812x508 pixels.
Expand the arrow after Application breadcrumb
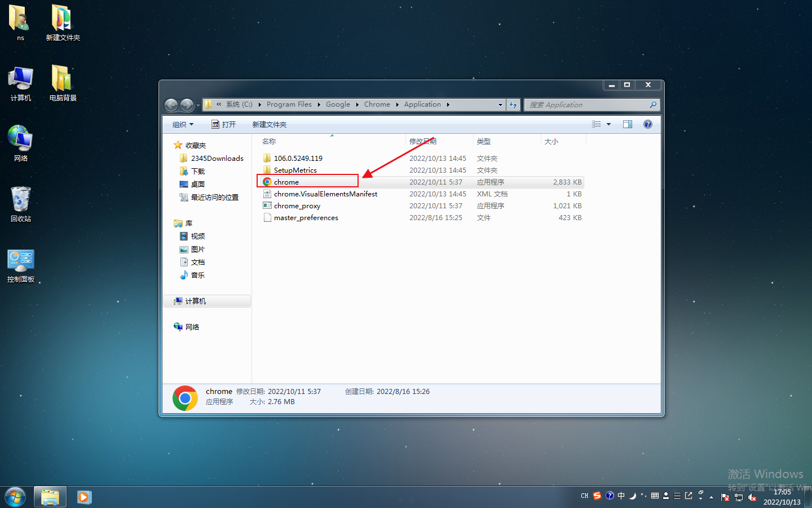[x=448, y=104]
